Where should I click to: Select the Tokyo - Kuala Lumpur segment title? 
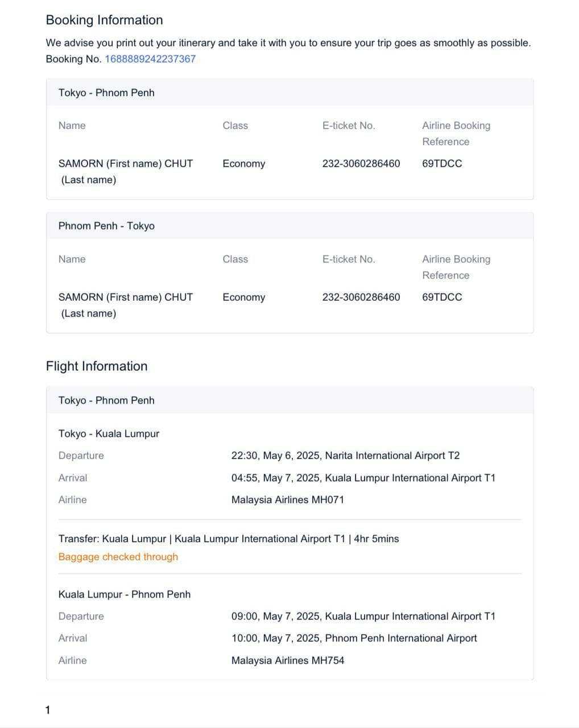(109, 433)
